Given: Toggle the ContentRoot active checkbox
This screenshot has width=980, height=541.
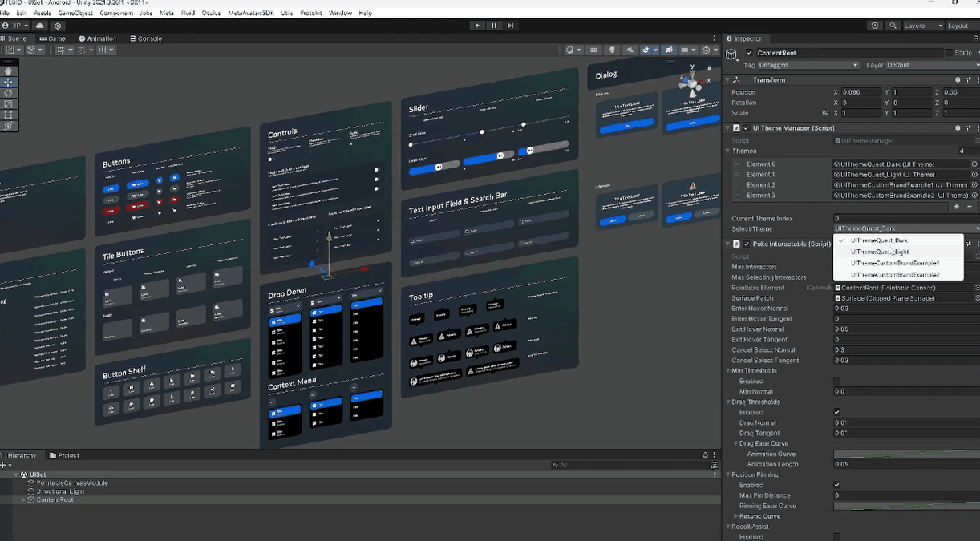Looking at the screenshot, I should [x=750, y=53].
